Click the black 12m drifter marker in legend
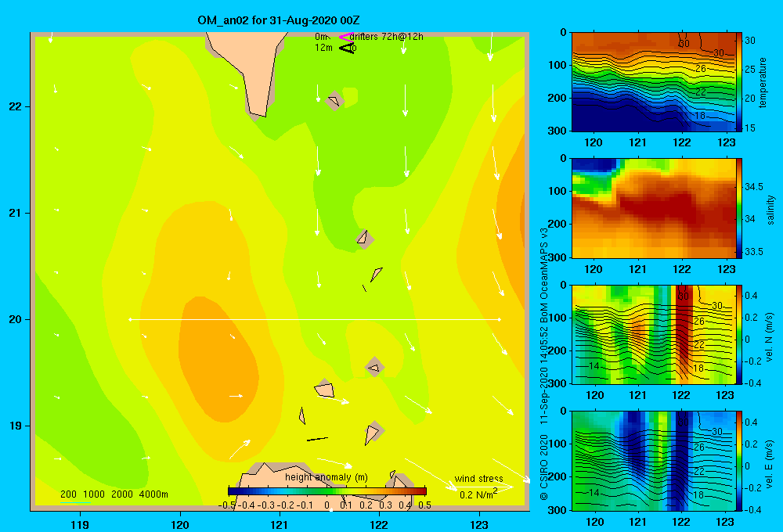Screen dimensions: 783x532 [x=346, y=48]
